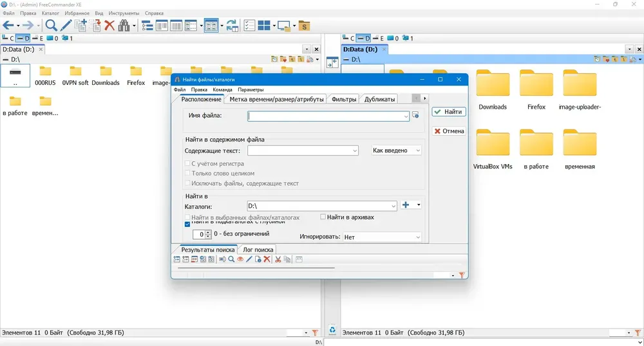The height and width of the screenshot is (346, 644).
Task: Click the file name helper icon beside input
Action: coord(415,115)
